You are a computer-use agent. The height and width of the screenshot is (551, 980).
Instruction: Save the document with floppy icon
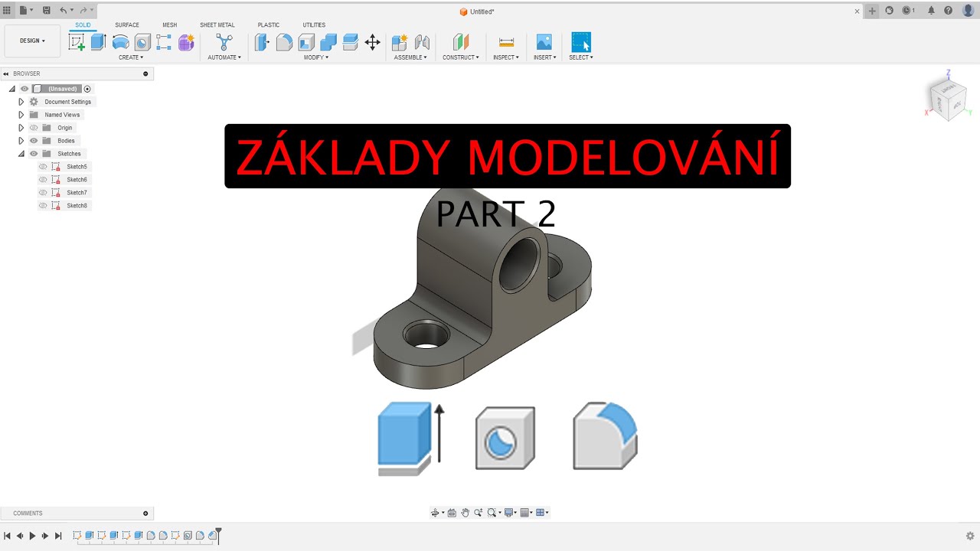pos(47,11)
